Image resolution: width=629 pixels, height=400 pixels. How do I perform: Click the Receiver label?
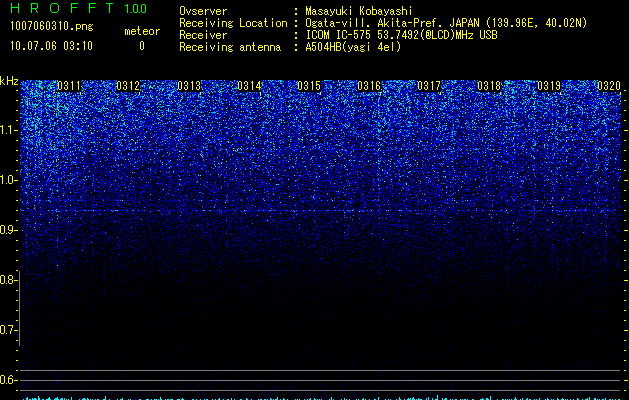tap(203, 35)
